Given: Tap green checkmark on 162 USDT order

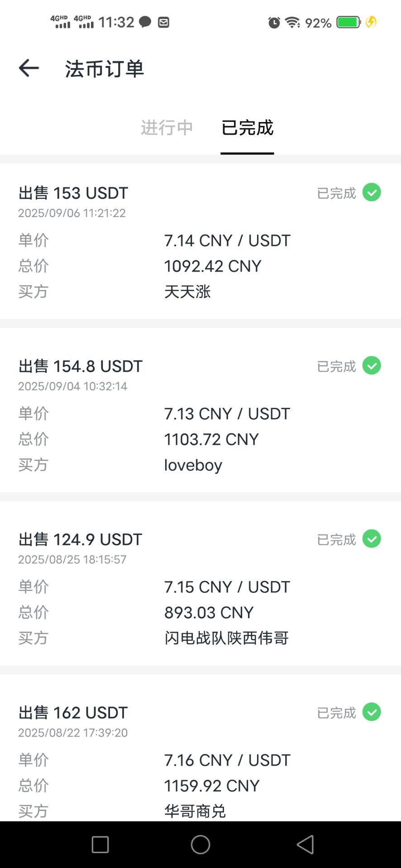Looking at the screenshot, I should pyautogui.click(x=372, y=712).
